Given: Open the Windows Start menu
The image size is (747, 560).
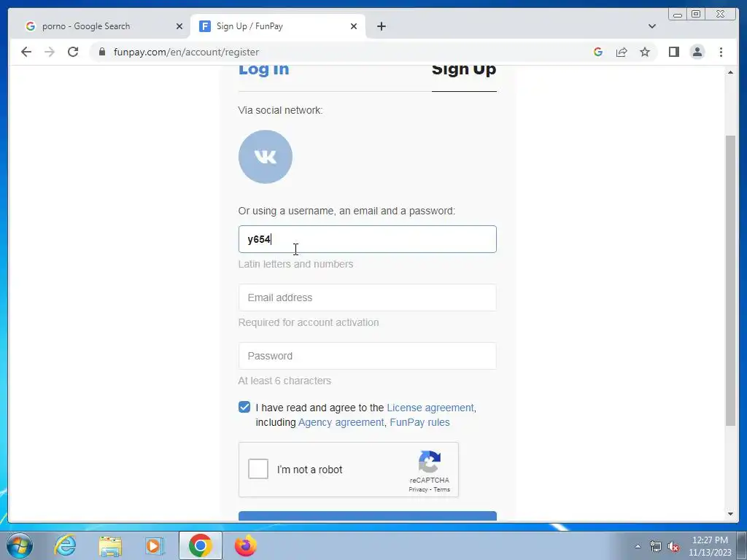Looking at the screenshot, I should point(20,545).
